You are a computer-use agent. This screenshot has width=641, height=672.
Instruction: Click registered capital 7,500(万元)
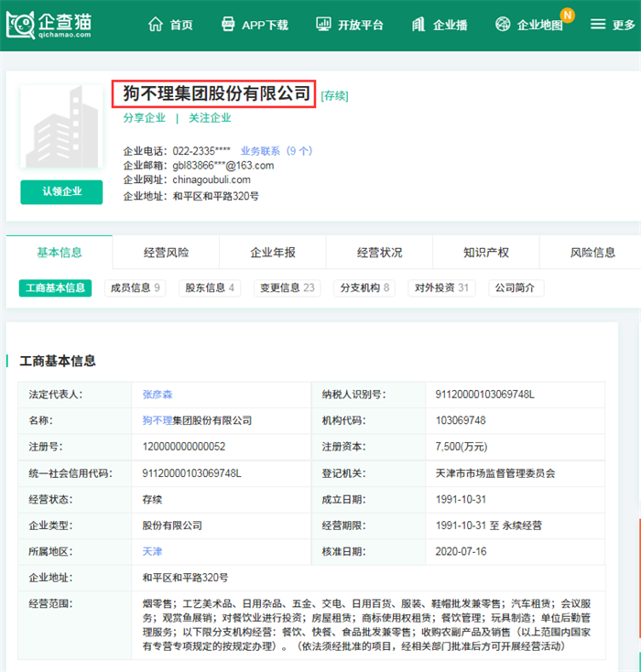(462, 447)
